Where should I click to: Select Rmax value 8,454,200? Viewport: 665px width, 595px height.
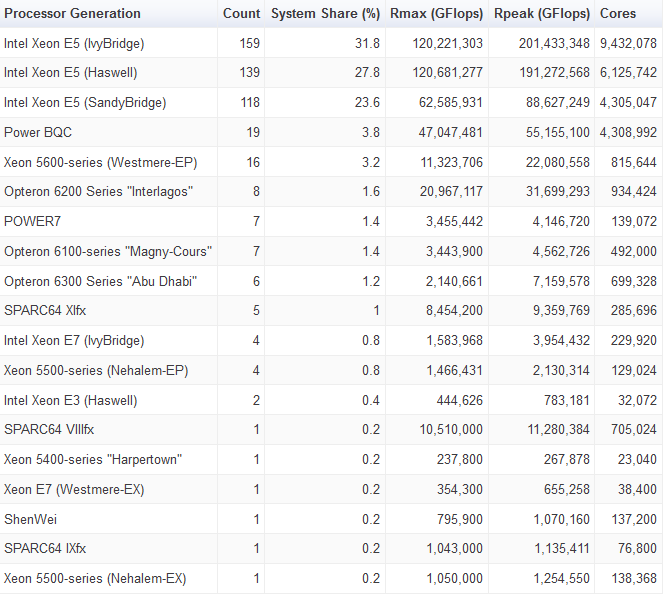(454, 310)
